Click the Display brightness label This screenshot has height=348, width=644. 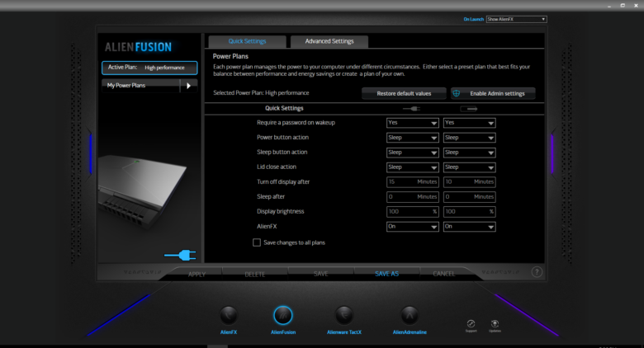click(281, 211)
